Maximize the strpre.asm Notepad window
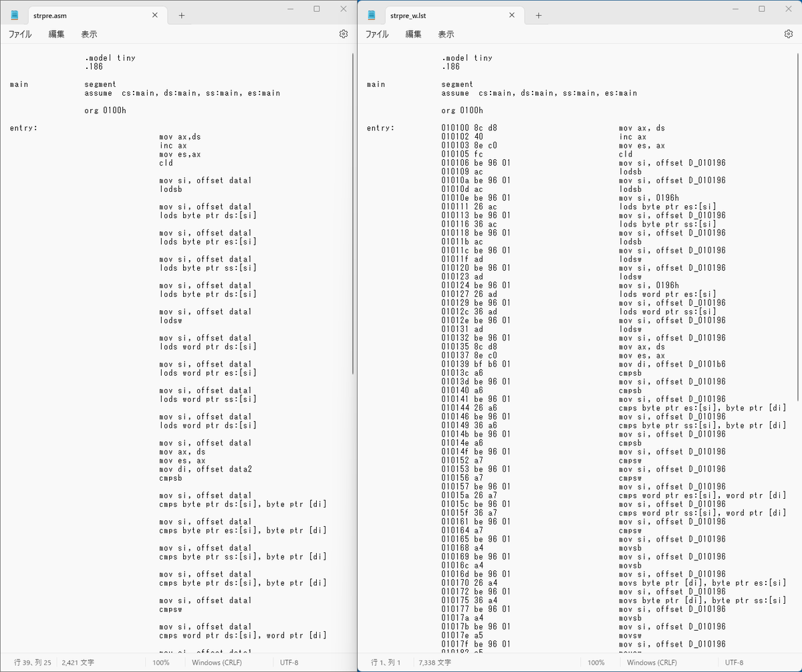 pos(317,9)
